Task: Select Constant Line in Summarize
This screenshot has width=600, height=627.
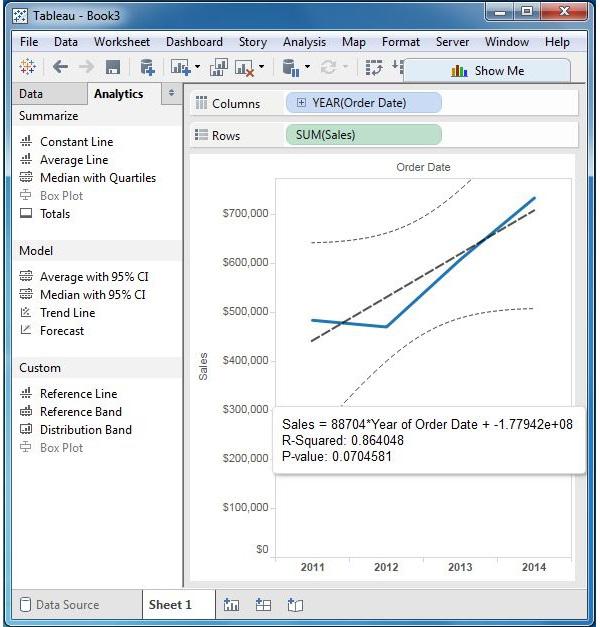Action: pos(76,142)
